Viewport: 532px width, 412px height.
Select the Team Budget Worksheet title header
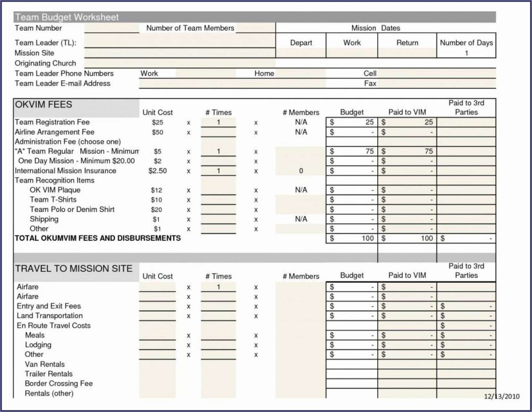67,17
